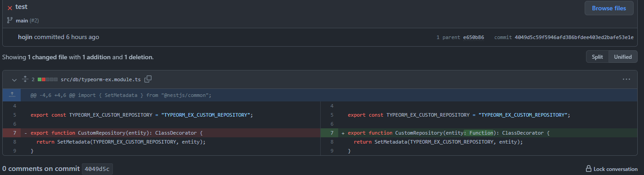The image size is (644, 175).
Task: Click 0 comments on commit heading
Action: (41, 169)
